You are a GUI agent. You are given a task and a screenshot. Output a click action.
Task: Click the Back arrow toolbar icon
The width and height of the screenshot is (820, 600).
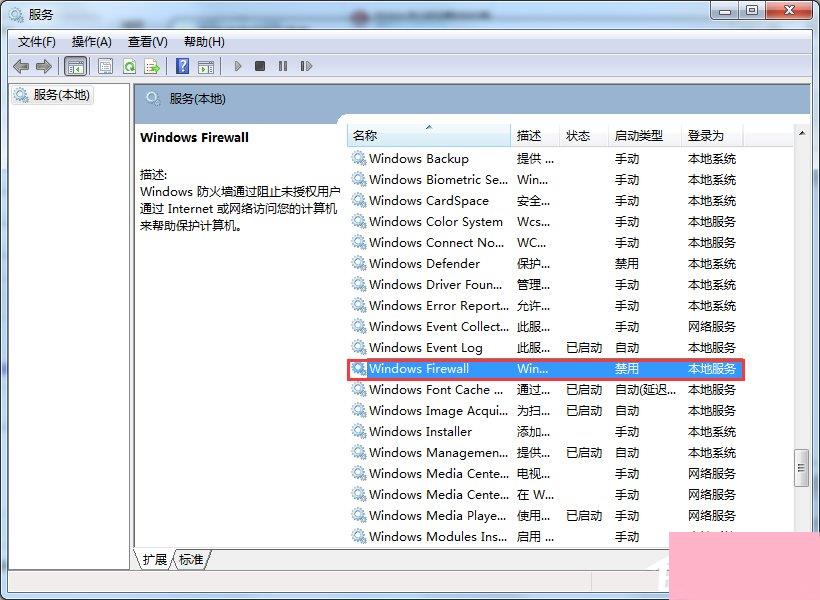point(21,66)
